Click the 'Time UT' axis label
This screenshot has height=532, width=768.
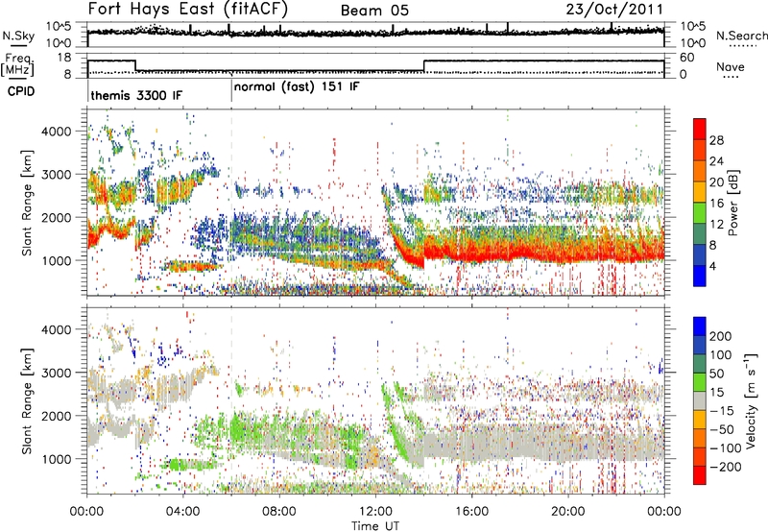375,526
